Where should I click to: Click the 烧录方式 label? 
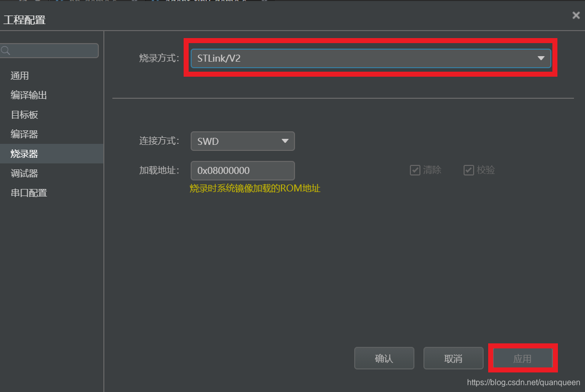click(160, 58)
